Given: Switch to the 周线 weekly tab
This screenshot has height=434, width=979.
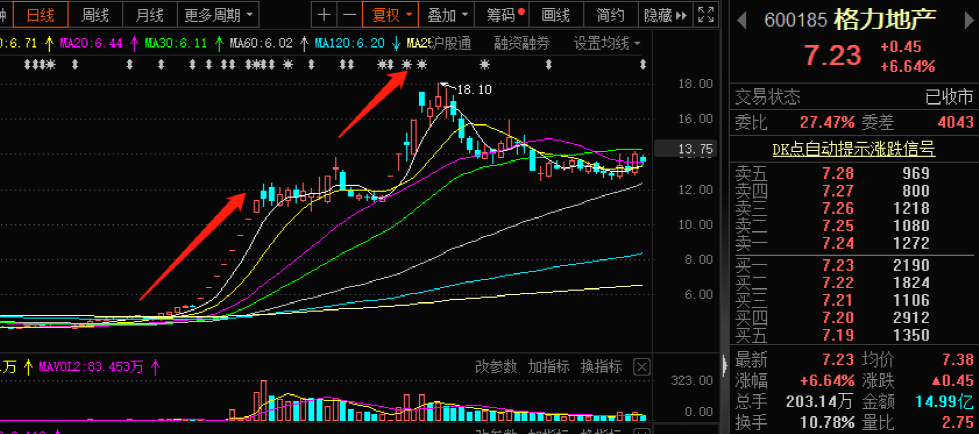Looking at the screenshot, I should click(95, 15).
